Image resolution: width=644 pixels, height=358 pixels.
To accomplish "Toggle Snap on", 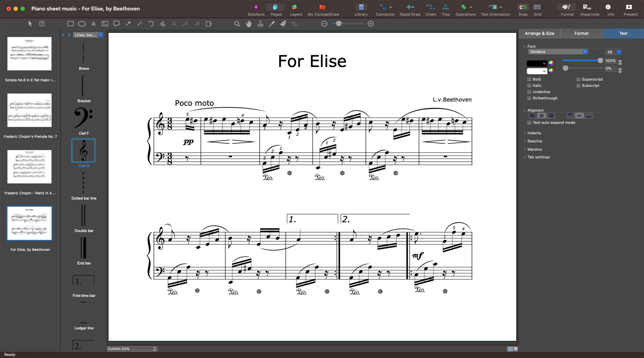I will tap(523, 10).
